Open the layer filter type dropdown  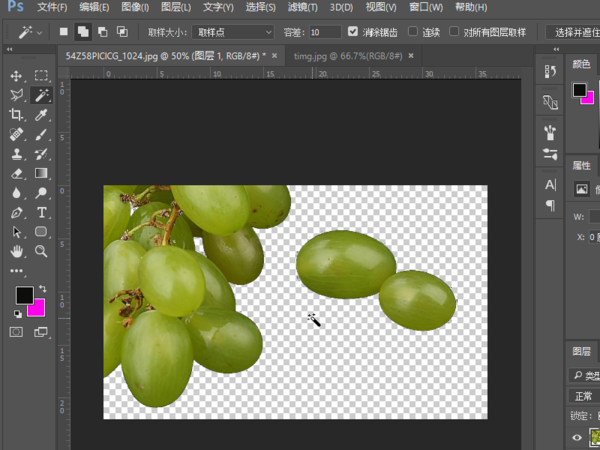click(x=585, y=376)
